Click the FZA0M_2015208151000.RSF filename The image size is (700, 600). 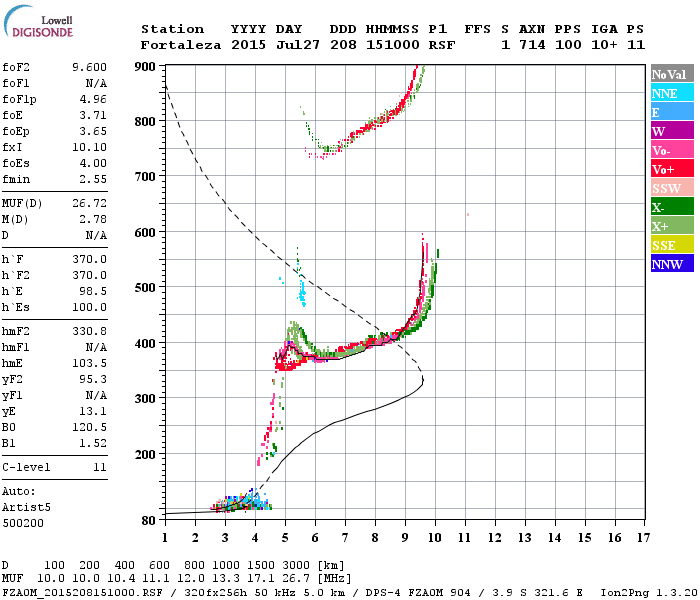click(82, 593)
